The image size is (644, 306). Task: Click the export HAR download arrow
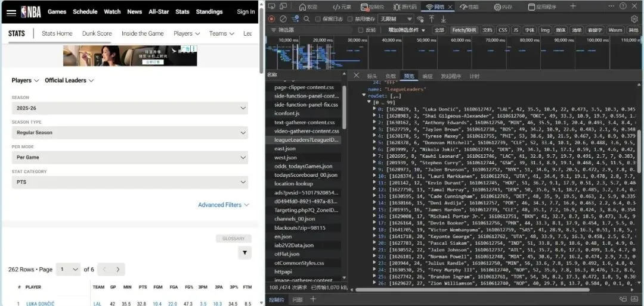pyautogui.click(x=444, y=19)
